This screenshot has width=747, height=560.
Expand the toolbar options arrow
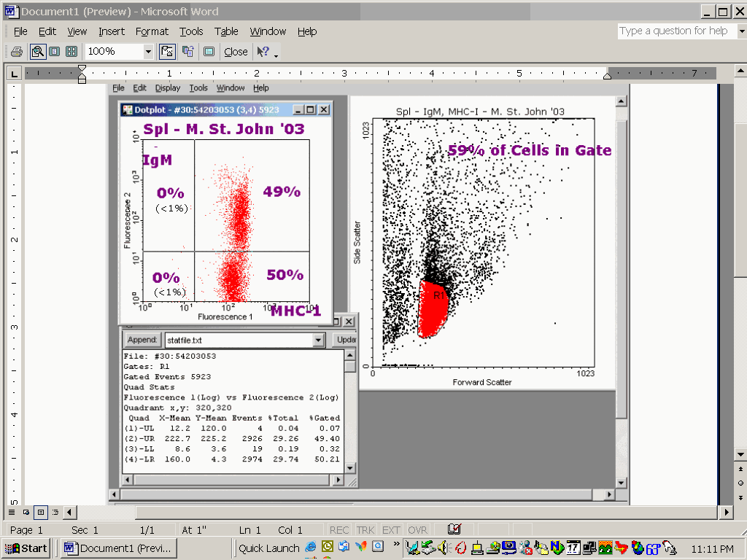point(276,55)
